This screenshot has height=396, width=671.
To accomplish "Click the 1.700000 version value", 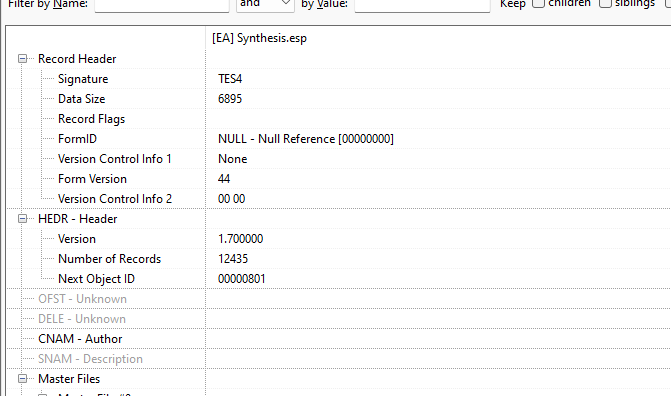I will point(240,239).
